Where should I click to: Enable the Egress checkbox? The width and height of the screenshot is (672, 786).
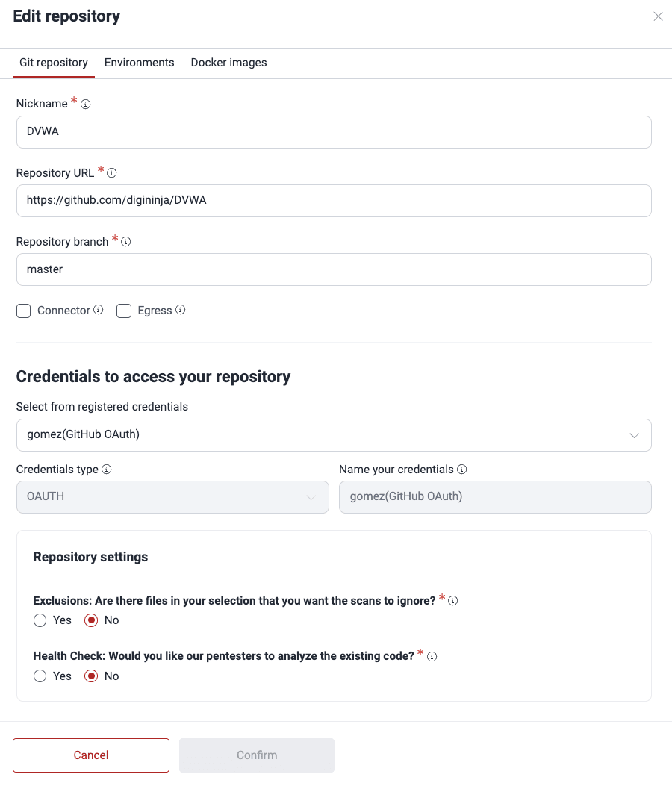[x=124, y=311]
